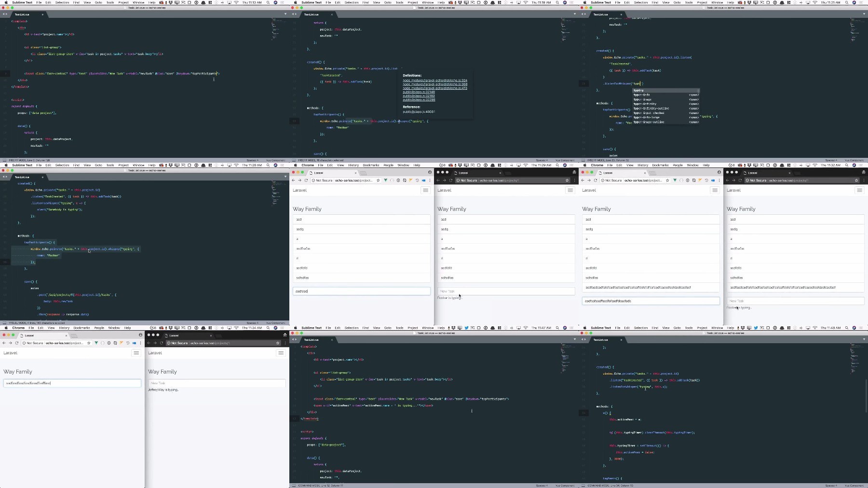The image size is (868, 488).
Task: Select the 'asdq' list item in the 11:29 AM light window
Action: click(x=361, y=229)
